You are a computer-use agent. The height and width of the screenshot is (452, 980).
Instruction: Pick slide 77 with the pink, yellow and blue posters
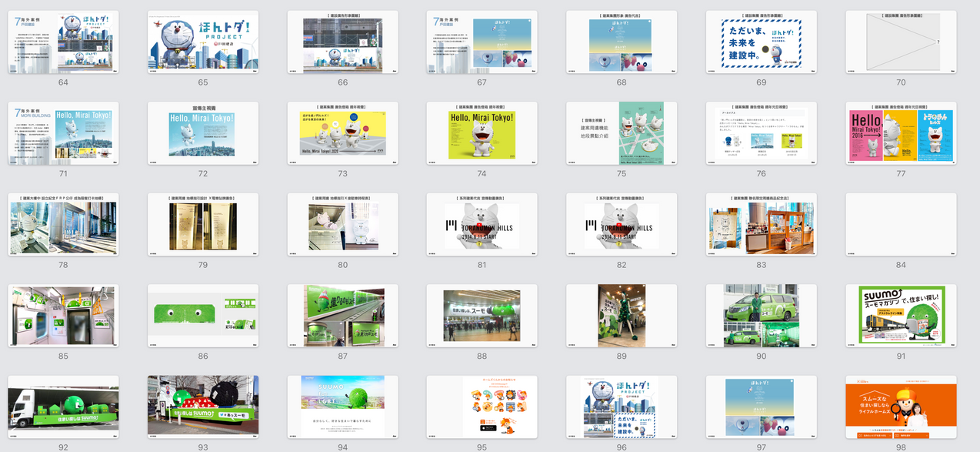click(901, 133)
